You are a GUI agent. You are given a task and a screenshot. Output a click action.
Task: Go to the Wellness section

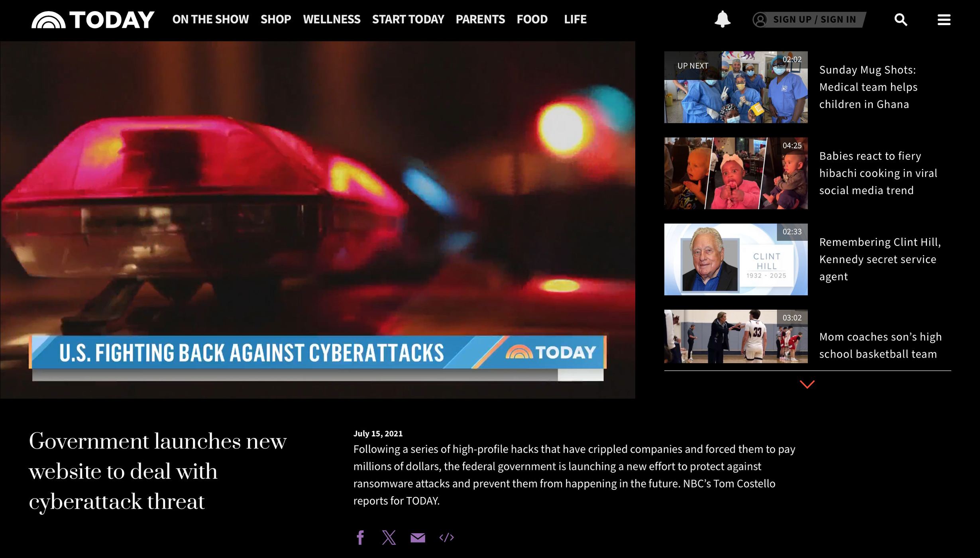[x=332, y=20]
